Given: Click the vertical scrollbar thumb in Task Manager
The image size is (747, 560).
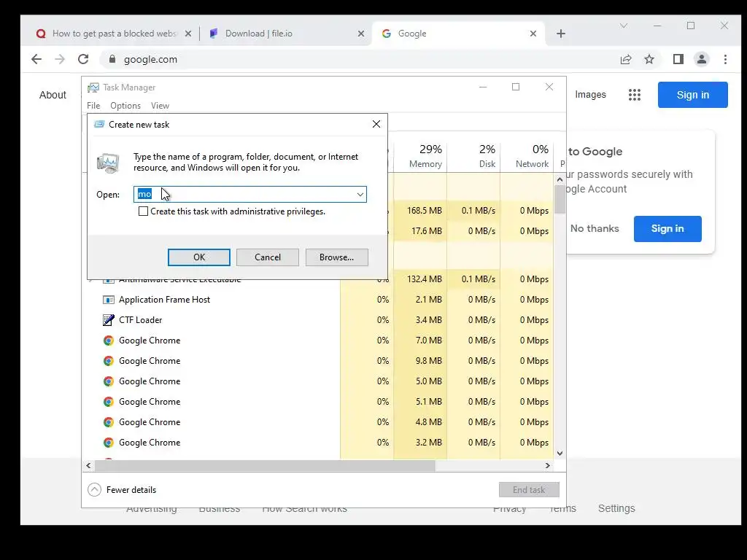Looking at the screenshot, I should [560, 200].
